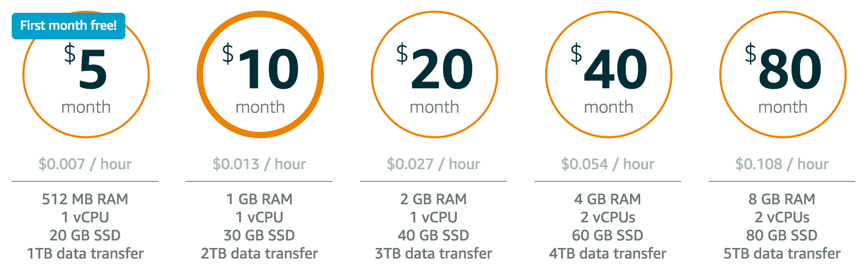Click the 20 GB SSD storage line
Viewport: 868px width, 266px height.
tap(85, 235)
